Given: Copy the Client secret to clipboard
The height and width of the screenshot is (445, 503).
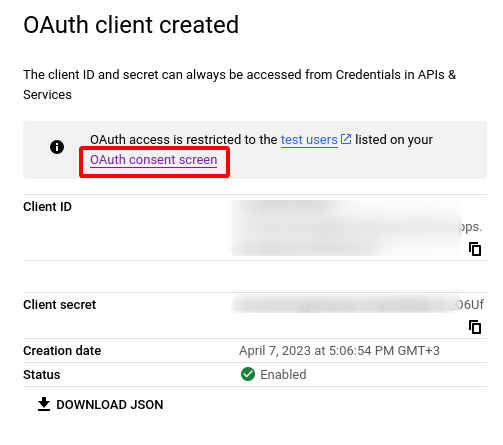Looking at the screenshot, I should point(475,327).
